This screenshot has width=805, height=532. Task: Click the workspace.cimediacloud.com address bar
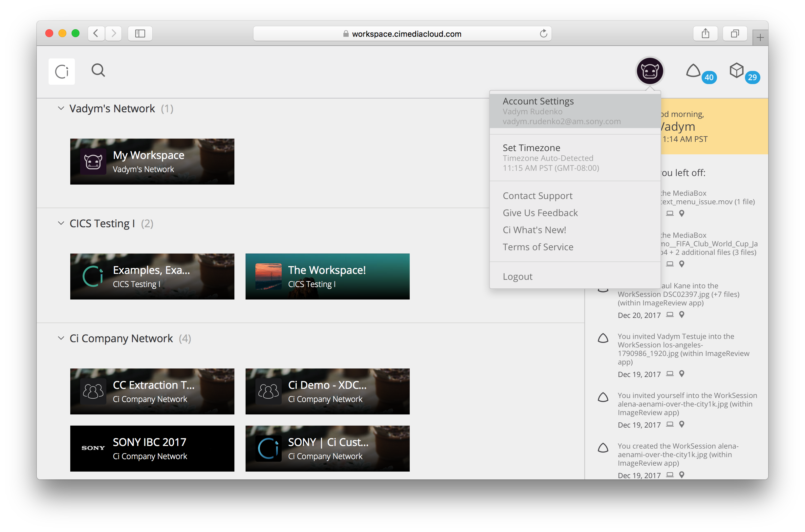tap(402, 33)
